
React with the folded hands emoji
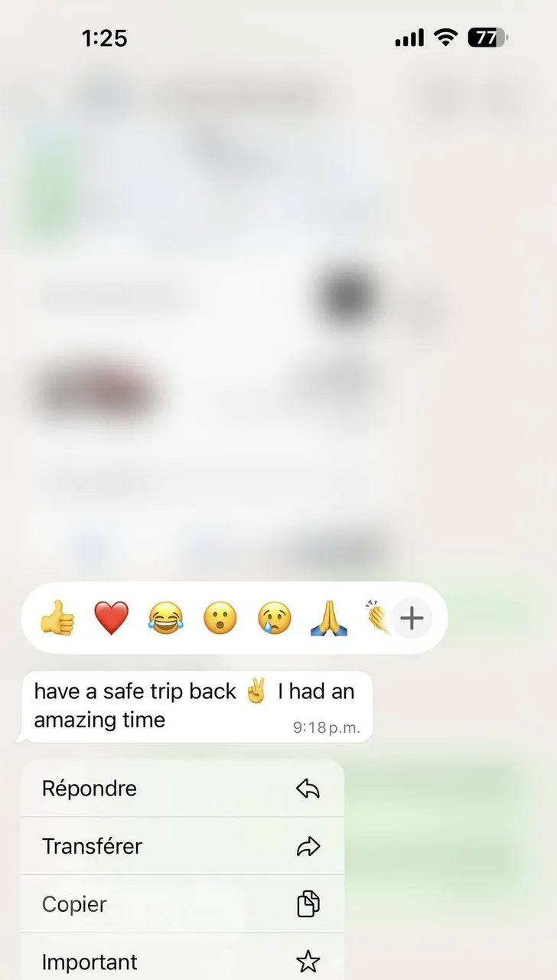click(329, 618)
